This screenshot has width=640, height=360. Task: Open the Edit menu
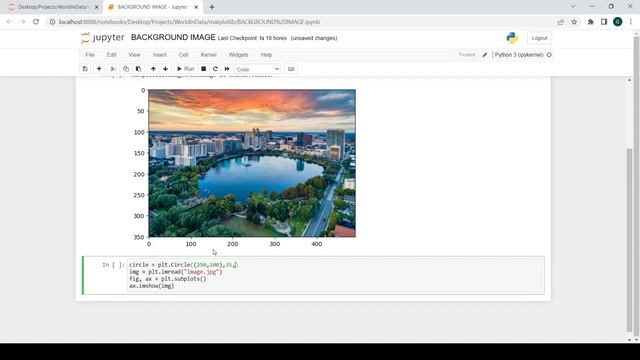(111, 55)
